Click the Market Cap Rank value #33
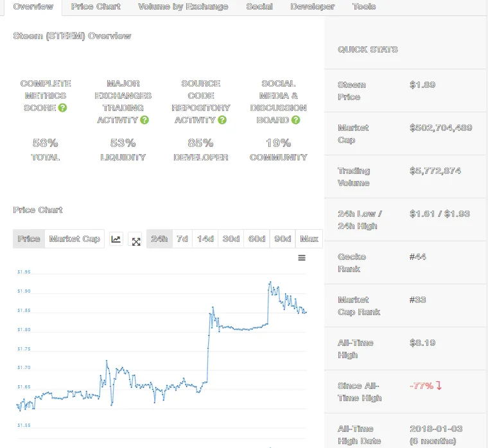The image size is (488, 448). (x=417, y=300)
